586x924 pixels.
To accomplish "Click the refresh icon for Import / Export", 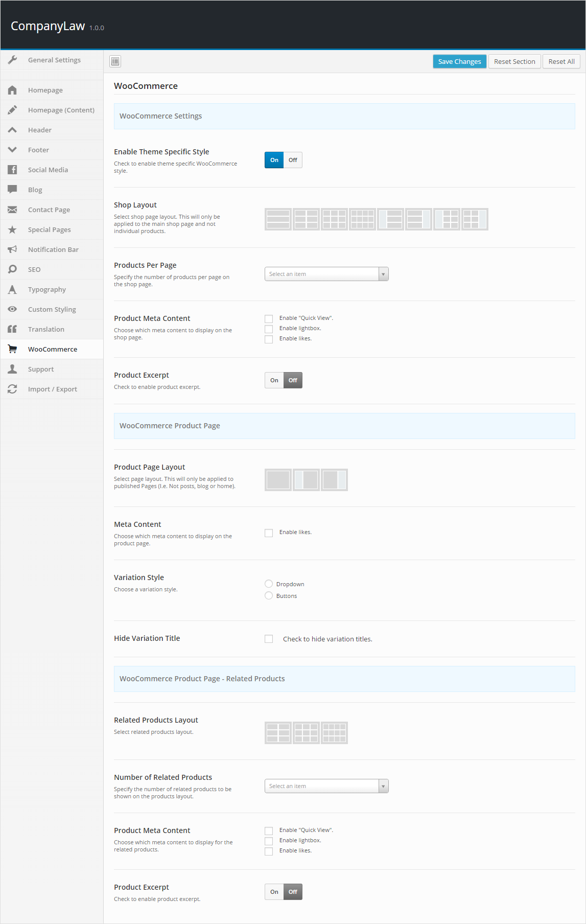I will (x=13, y=389).
